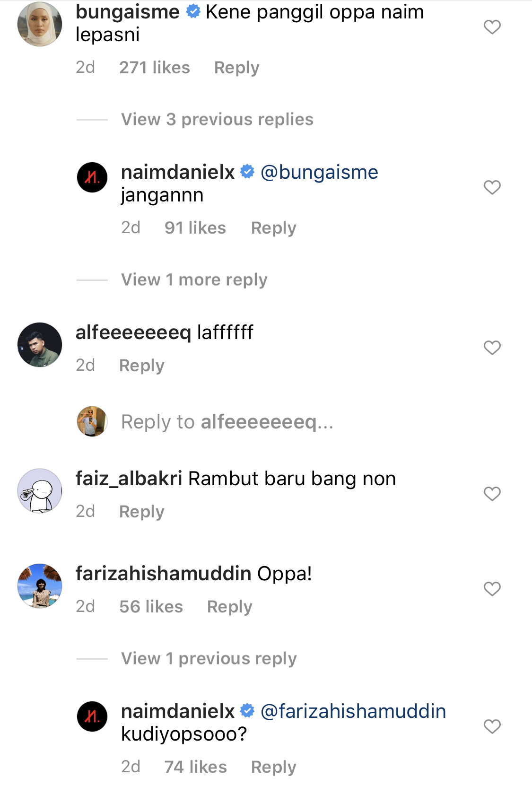Screen dimensions: 532x786
Task: Tap naimdanielx's avatar beside 'kudiyopsooo?'
Action: 92,716
